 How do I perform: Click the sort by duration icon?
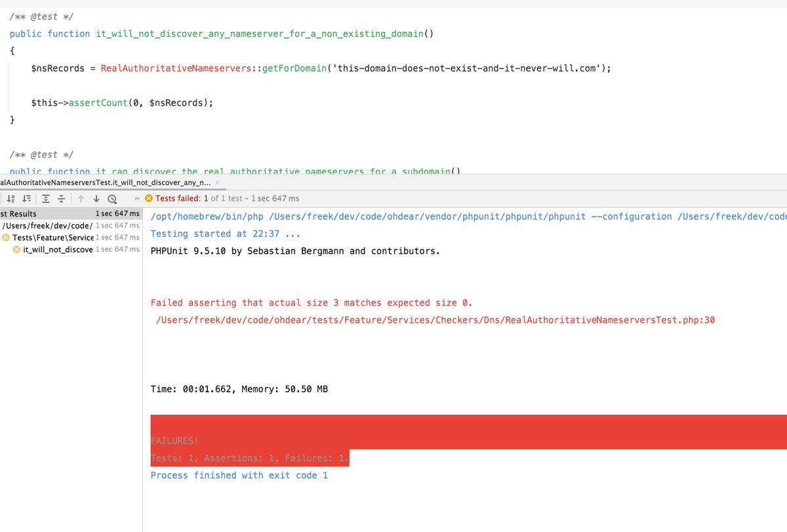pos(27,198)
